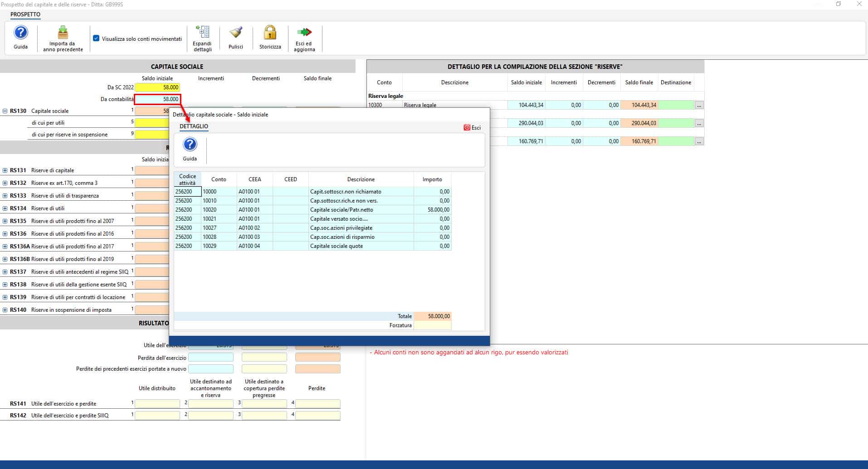Click the Storicizza padlock icon

(270, 33)
